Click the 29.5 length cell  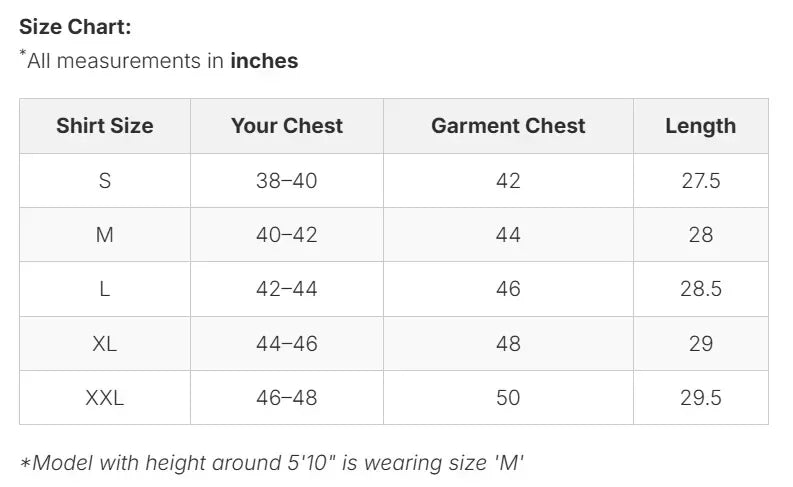click(700, 397)
